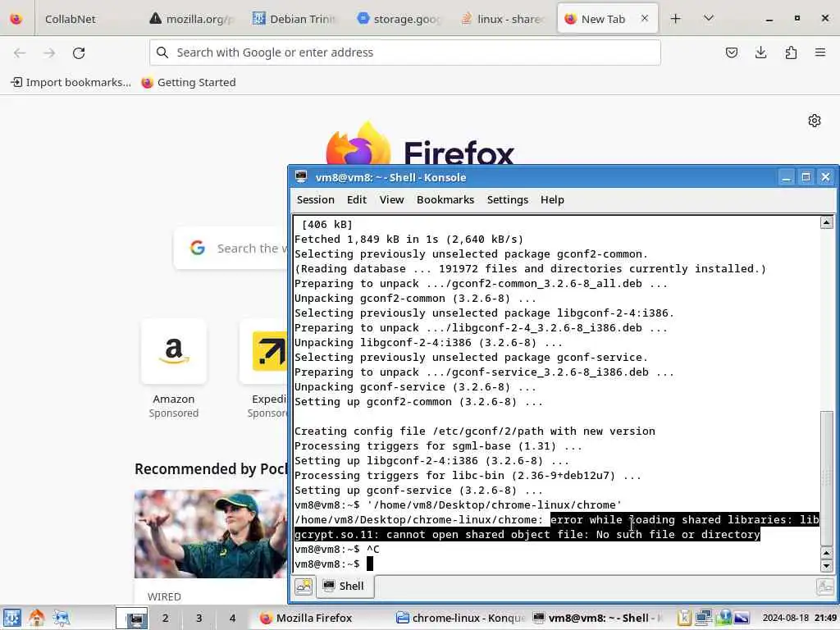Click the Google search box on new tab

coord(231,248)
